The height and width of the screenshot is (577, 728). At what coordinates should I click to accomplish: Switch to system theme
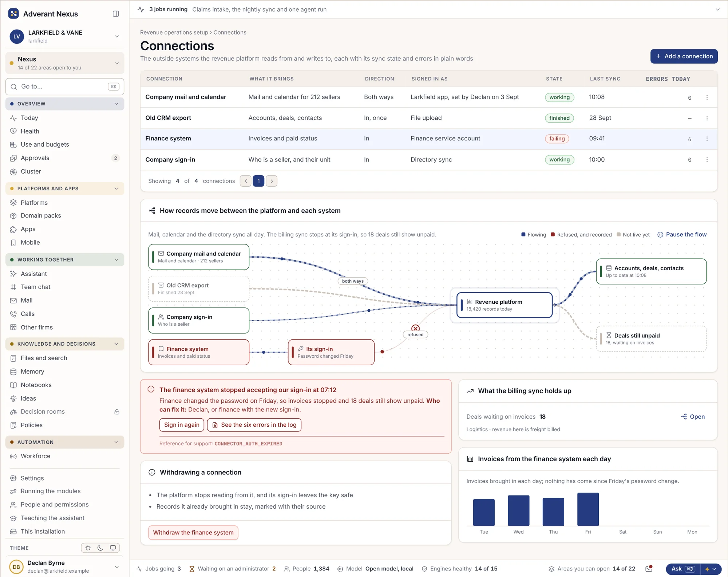click(x=113, y=548)
